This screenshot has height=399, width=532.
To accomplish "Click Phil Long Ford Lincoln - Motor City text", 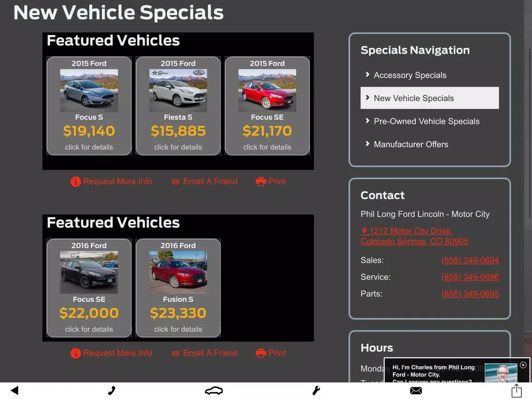I will (x=425, y=214).
